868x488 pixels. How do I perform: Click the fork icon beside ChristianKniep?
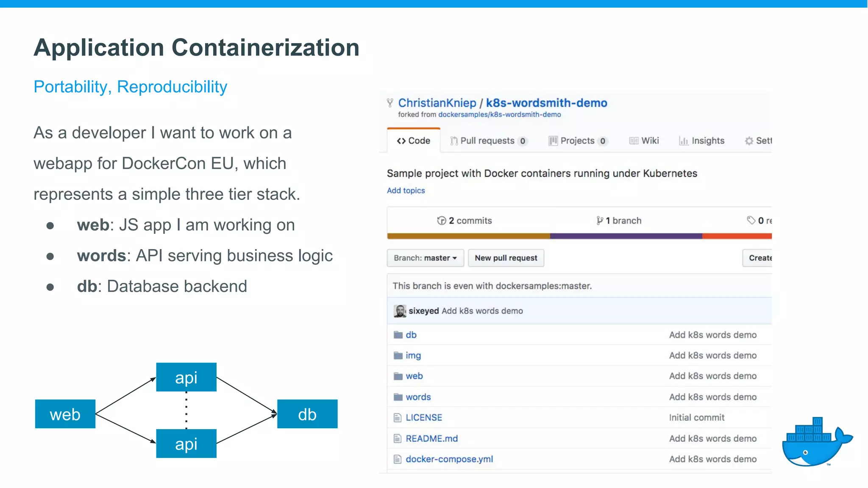point(390,103)
